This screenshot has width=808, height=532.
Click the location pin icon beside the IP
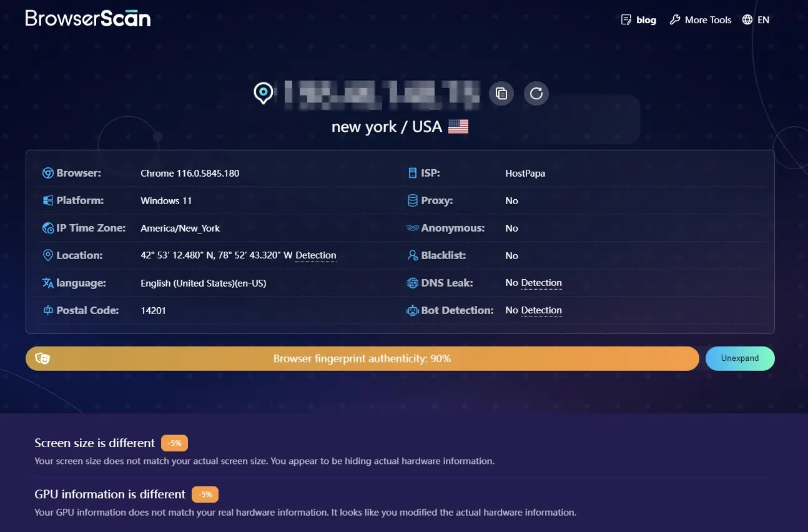pos(263,92)
